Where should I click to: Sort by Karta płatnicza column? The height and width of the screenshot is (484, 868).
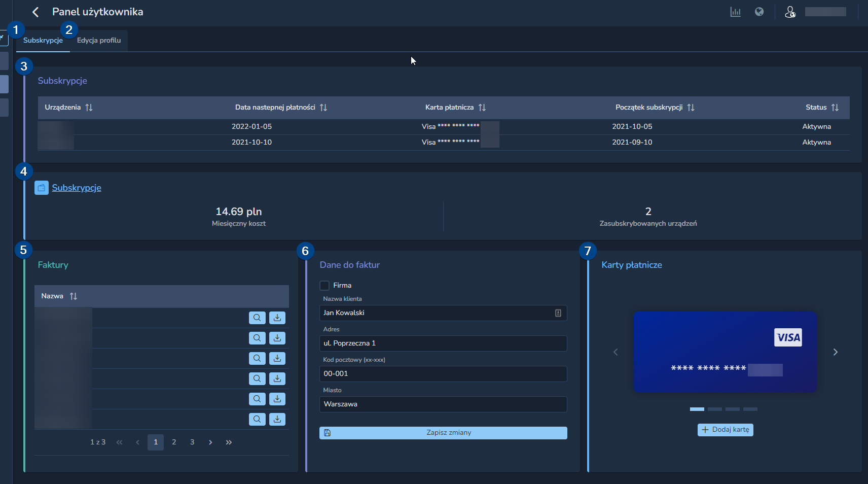tap(482, 108)
